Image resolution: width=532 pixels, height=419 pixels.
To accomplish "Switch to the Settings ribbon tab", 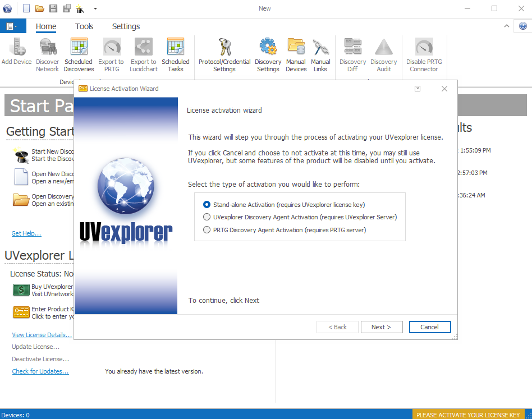I will (126, 26).
